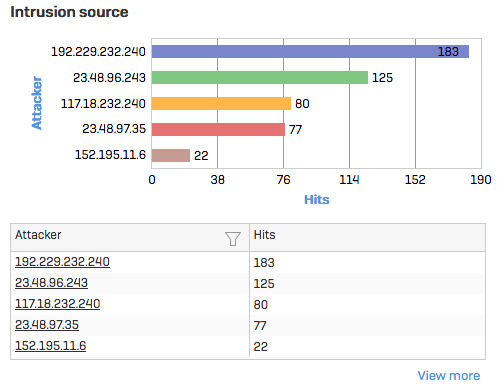Click the Intrusion source heading
This screenshot has height=389, width=497.
click(69, 12)
